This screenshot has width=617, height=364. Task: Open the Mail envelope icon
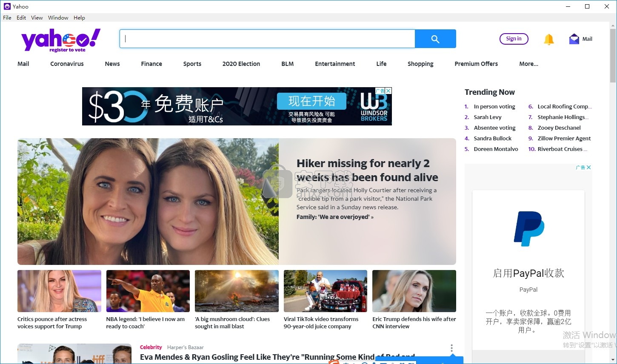[x=574, y=39]
